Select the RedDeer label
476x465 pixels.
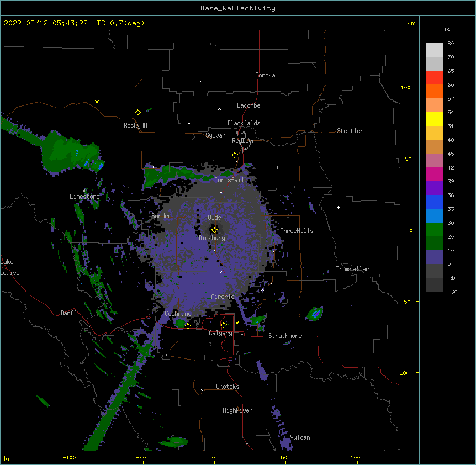243,141
